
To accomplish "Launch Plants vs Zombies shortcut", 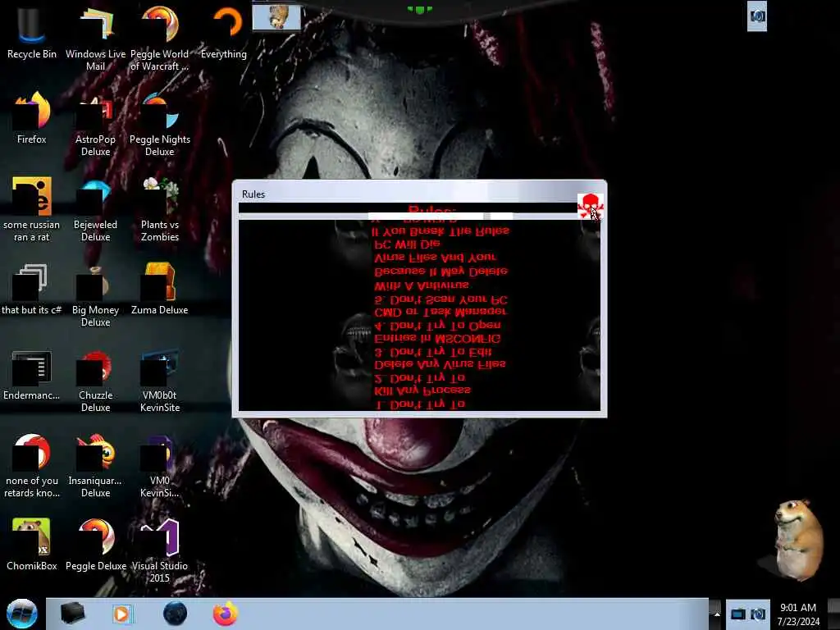I will click(x=159, y=209).
